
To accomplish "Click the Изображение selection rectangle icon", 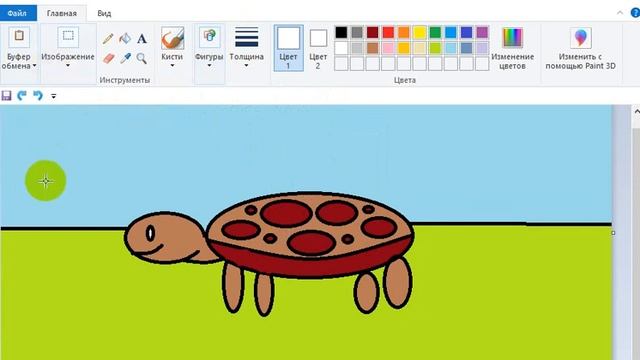I will pyautogui.click(x=68, y=37).
